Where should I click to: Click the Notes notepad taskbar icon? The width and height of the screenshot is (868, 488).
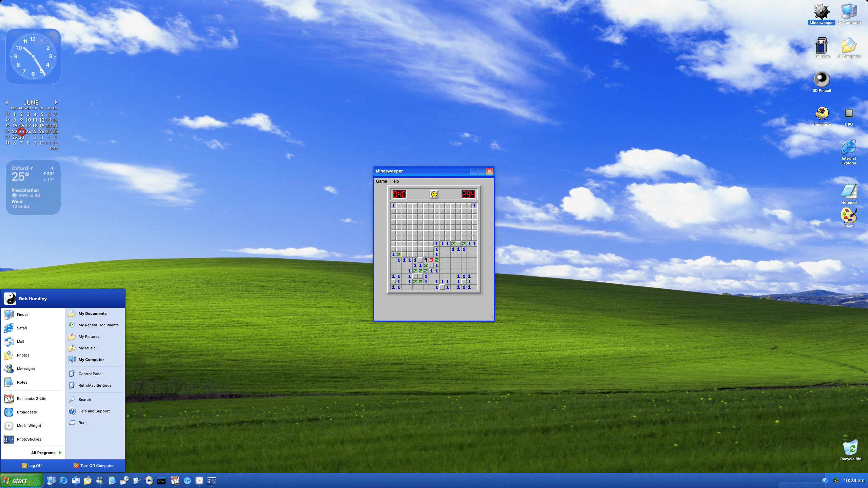pos(112,481)
